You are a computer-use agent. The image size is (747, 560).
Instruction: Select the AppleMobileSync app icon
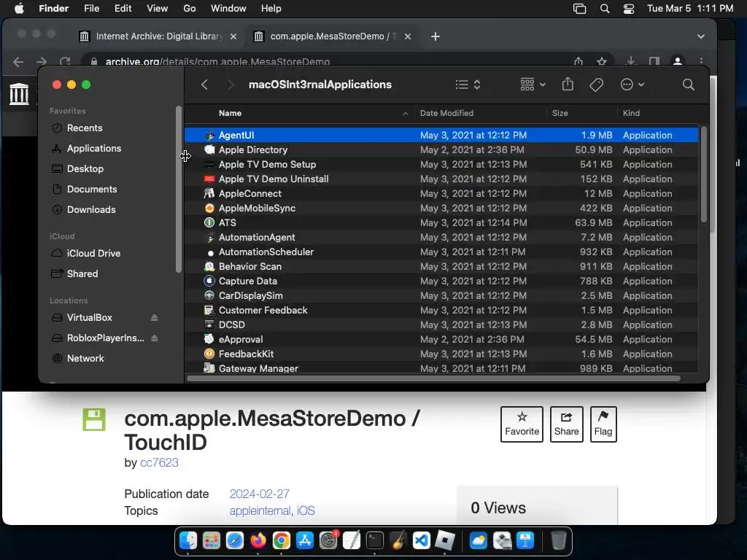pos(209,208)
